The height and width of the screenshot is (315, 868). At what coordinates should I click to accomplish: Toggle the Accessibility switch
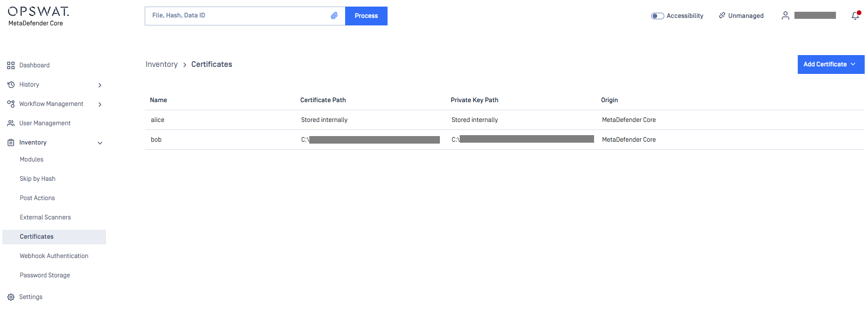click(657, 16)
